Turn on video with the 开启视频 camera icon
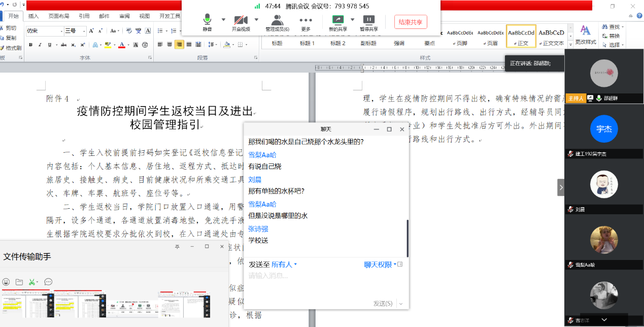The height and width of the screenshot is (327, 644). tap(241, 20)
